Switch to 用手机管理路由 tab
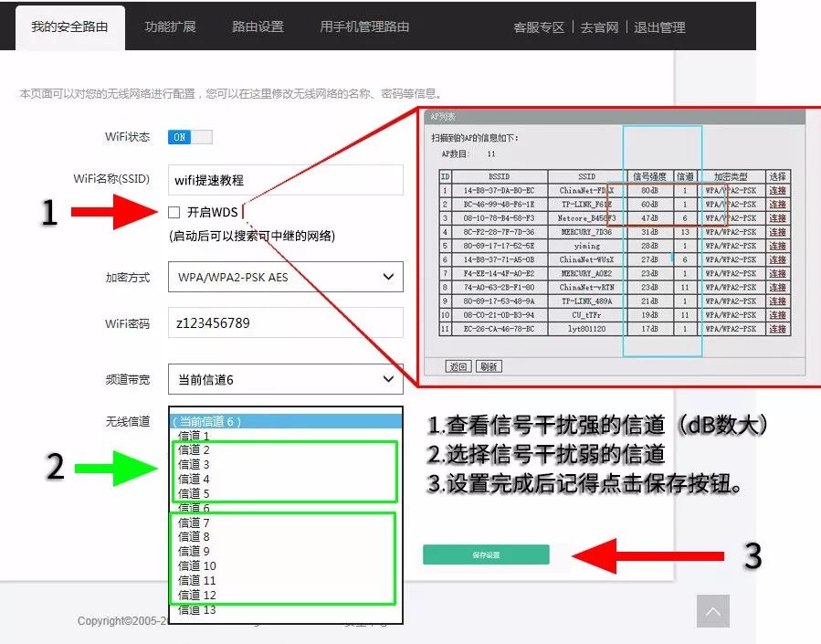 [x=363, y=27]
